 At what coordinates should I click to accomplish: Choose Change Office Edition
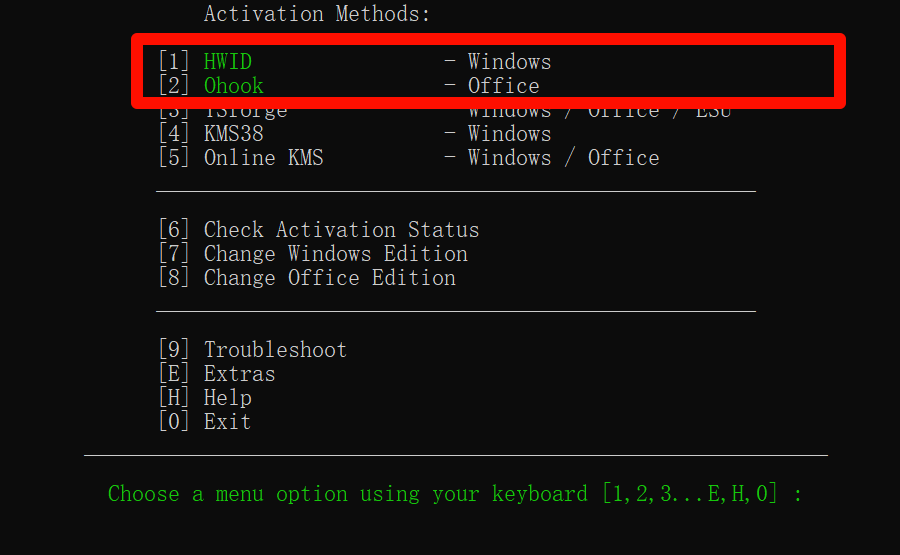tap(329, 278)
